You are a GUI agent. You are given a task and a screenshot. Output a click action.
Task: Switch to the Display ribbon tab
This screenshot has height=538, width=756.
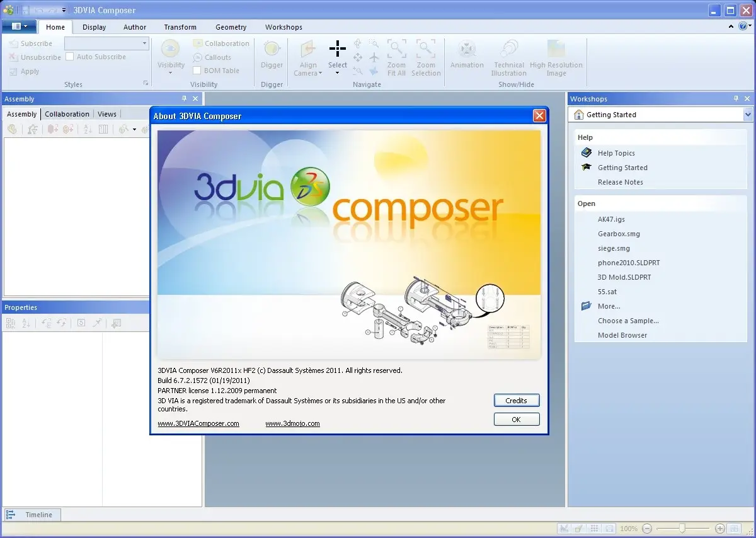94,27
